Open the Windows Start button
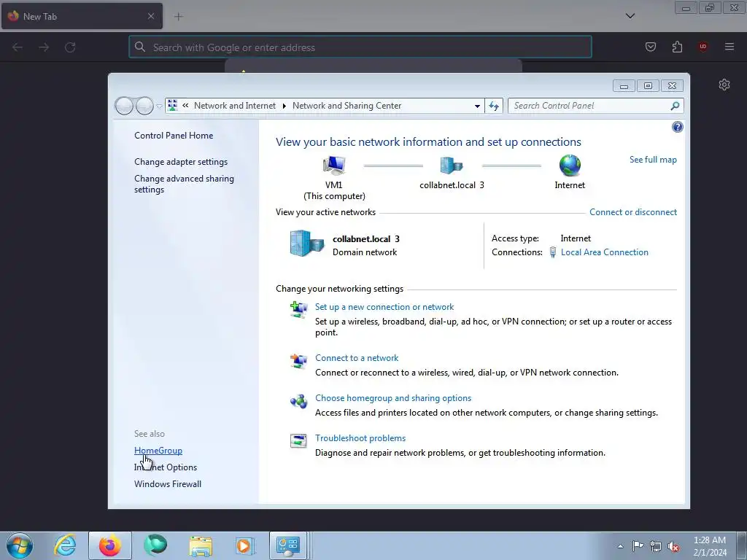 coord(20,545)
